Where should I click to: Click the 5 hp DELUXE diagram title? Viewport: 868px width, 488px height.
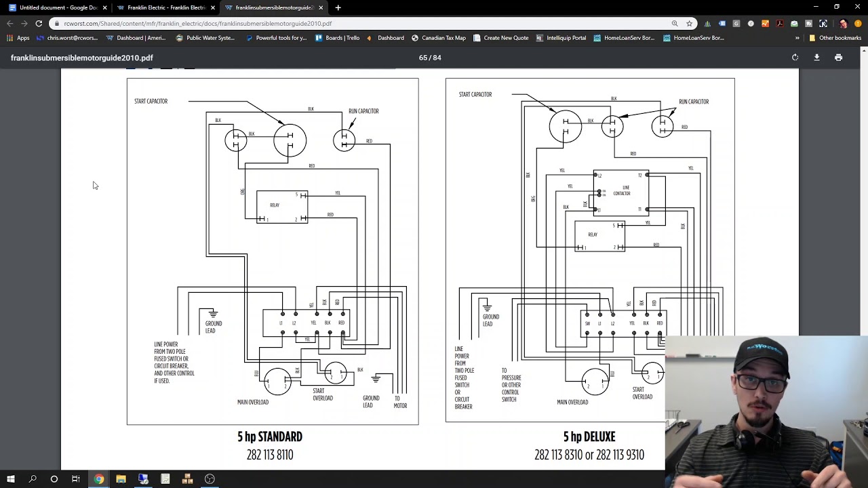[589, 436]
